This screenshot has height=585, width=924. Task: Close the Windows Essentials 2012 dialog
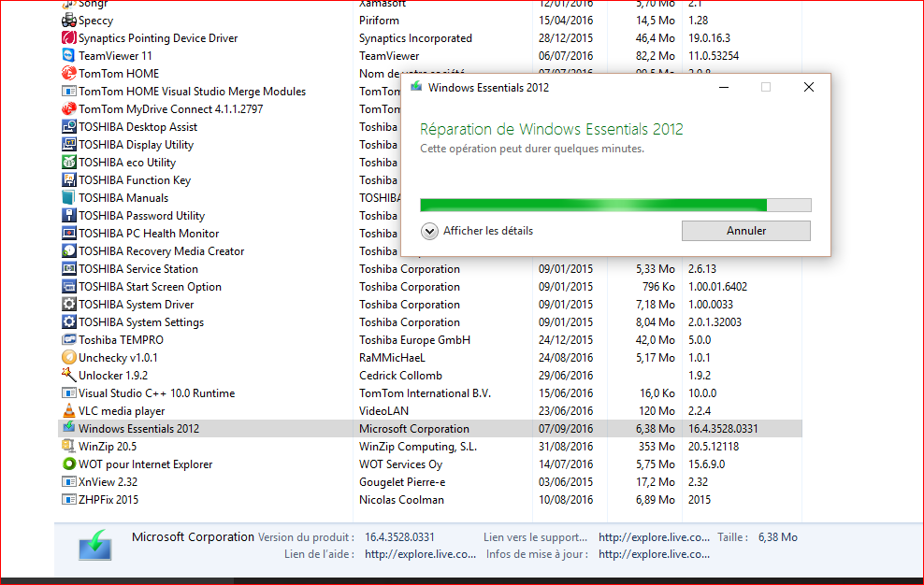click(x=809, y=87)
